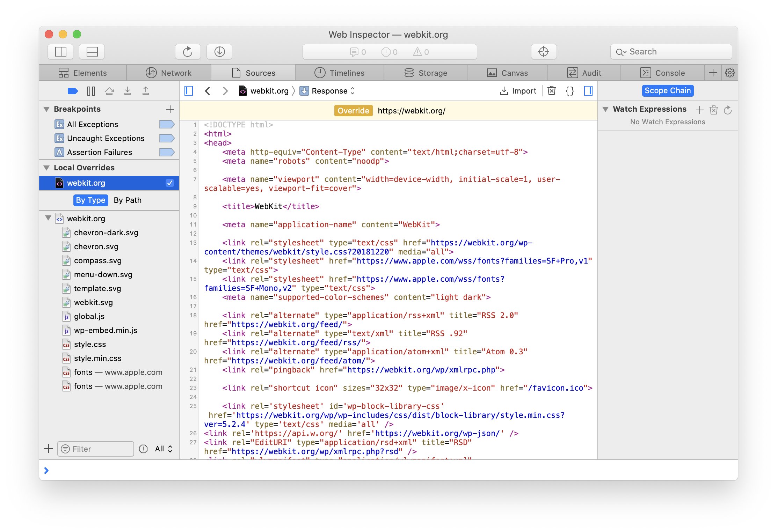777x532 pixels.
Task: Start element selection with crosshair icon
Action: 544,52
